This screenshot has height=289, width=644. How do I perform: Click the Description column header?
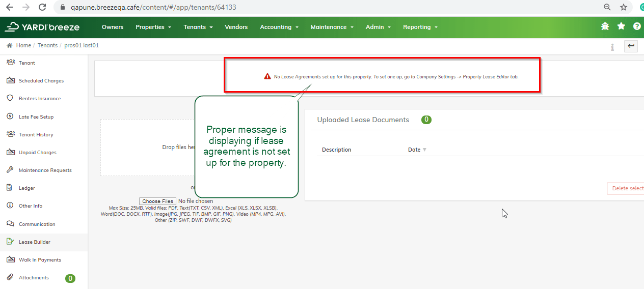click(x=337, y=150)
